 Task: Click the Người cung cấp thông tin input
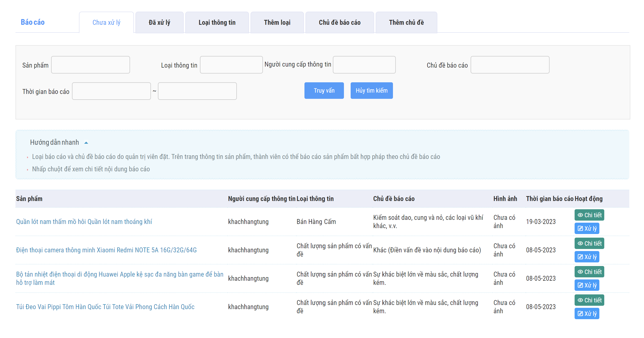(x=364, y=65)
